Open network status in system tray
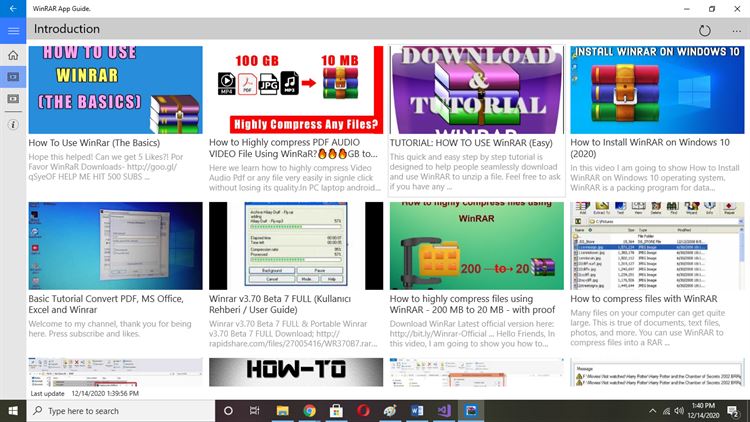This screenshot has height=422, width=750. tap(666, 411)
